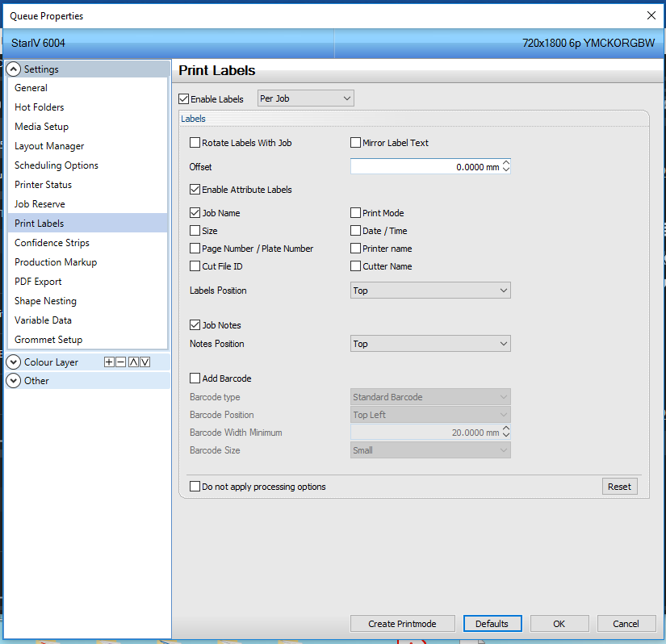Click the Cancel button

pyautogui.click(x=626, y=624)
